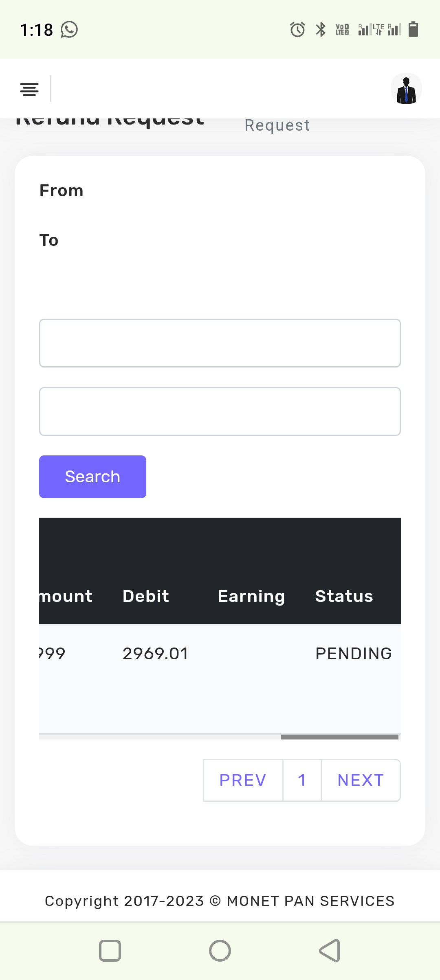Click the Earning column header
This screenshot has height=980, width=440.
(x=251, y=596)
